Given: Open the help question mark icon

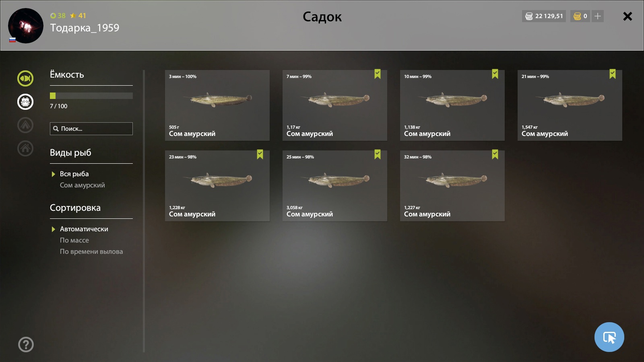Looking at the screenshot, I should 26,344.
